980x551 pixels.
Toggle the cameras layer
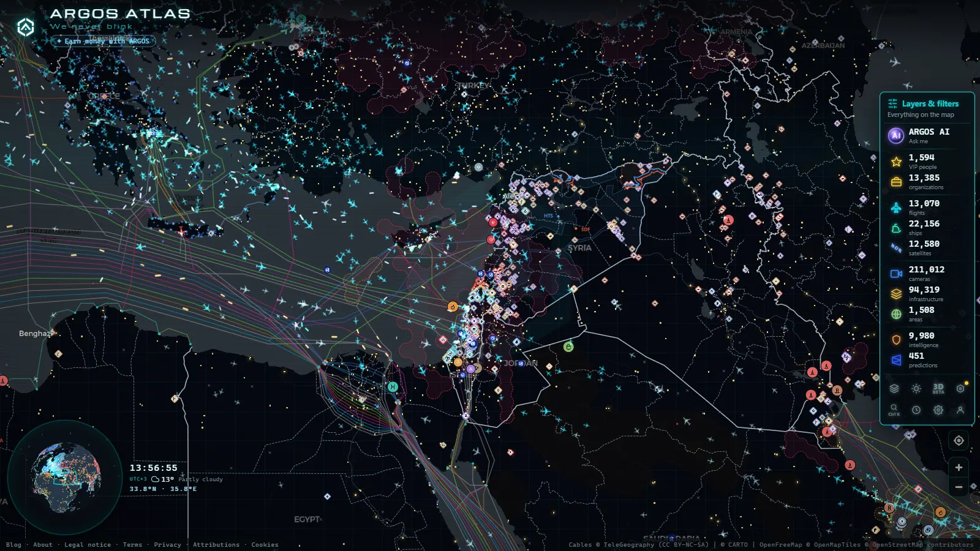tap(927, 274)
